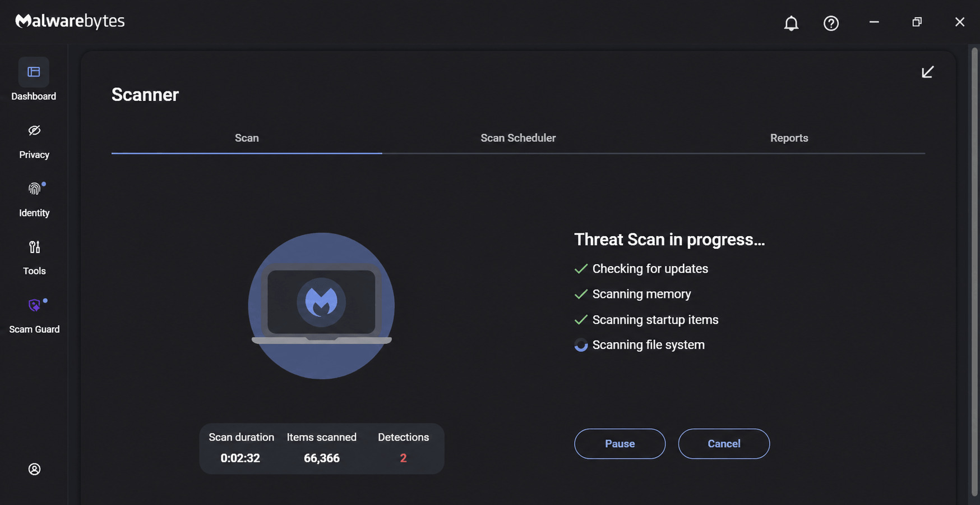Click the Scanning file system spinner
Image resolution: width=980 pixels, height=505 pixels.
(x=581, y=345)
